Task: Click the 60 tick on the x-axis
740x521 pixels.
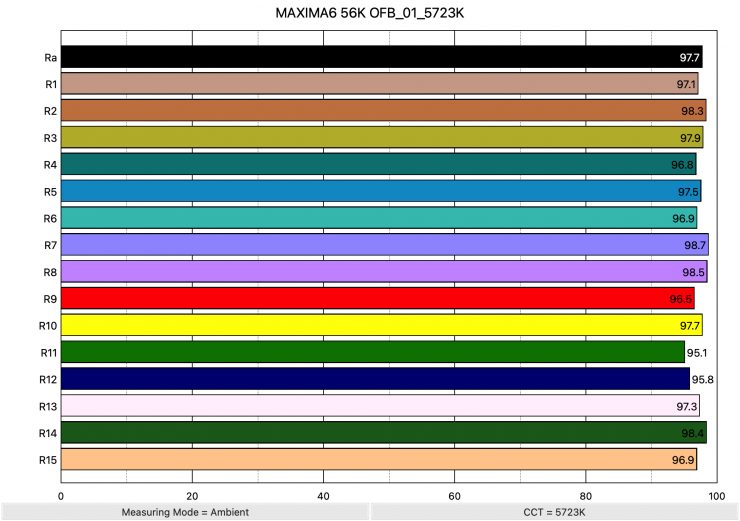Action: [454, 495]
